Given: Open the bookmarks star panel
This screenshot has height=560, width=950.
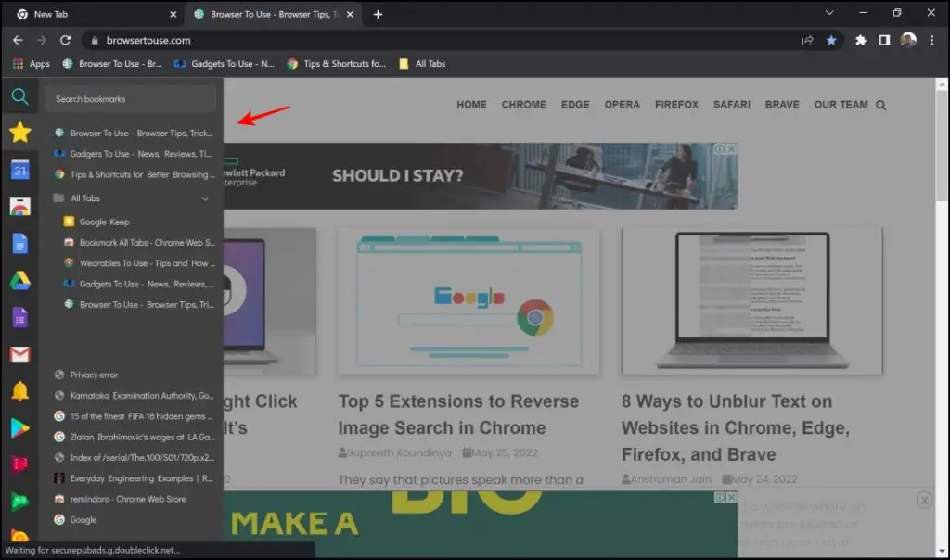Looking at the screenshot, I should coord(19,133).
